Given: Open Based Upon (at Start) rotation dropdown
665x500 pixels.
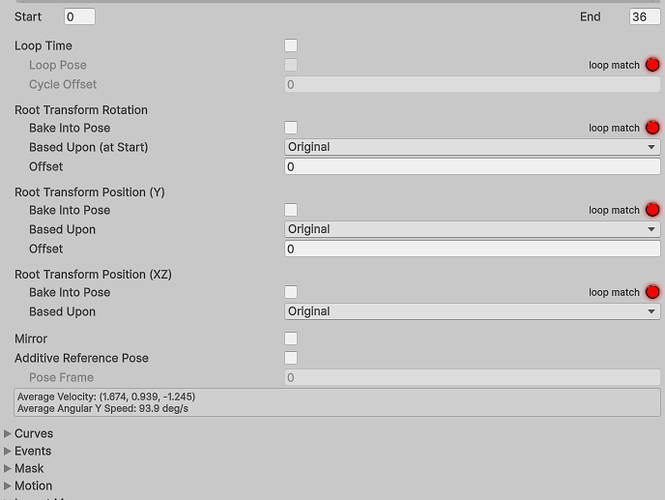Looking at the screenshot, I should point(472,147).
